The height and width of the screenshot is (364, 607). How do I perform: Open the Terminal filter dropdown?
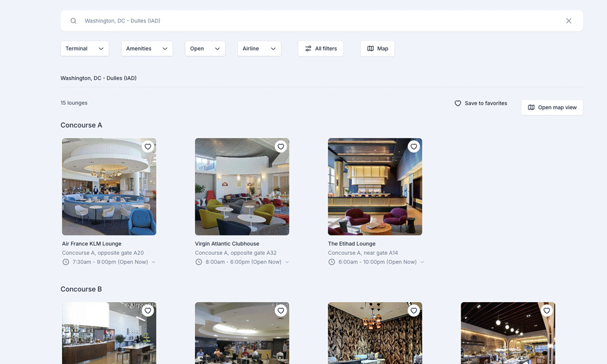click(85, 49)
